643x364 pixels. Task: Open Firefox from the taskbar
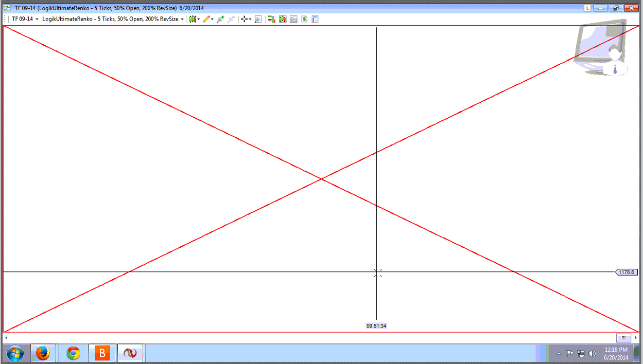pos(43,354)
